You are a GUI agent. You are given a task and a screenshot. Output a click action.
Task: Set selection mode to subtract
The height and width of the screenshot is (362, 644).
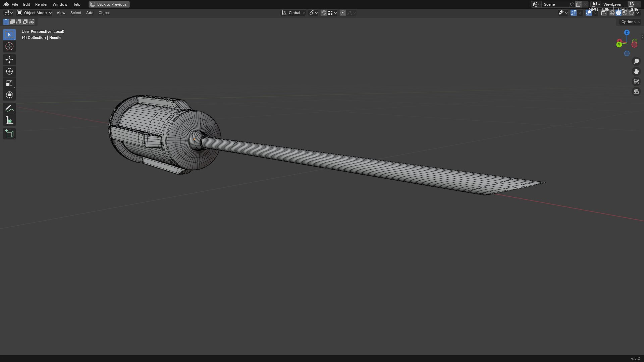[x=19, y=22]
